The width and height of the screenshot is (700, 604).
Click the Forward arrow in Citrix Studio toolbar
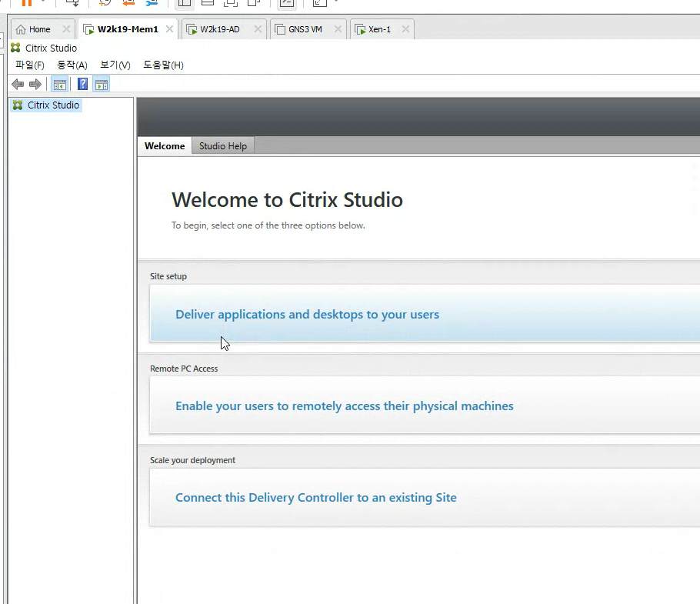coord(35,84)
